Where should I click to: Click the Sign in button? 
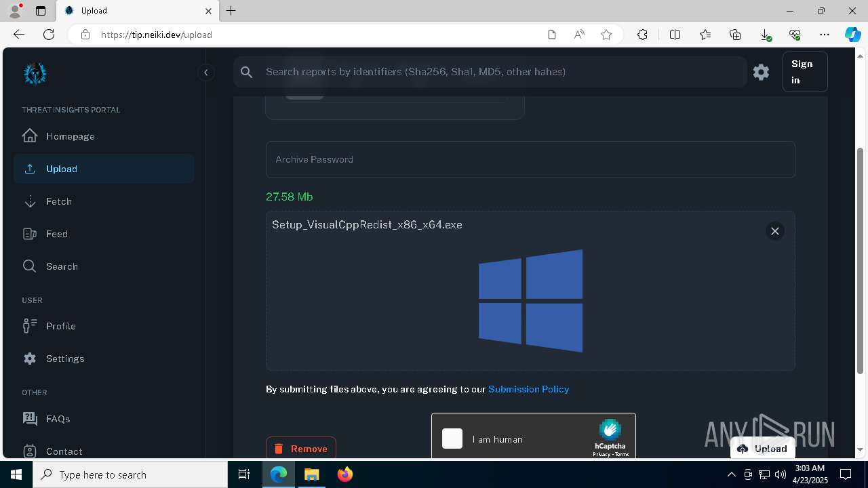805,72
